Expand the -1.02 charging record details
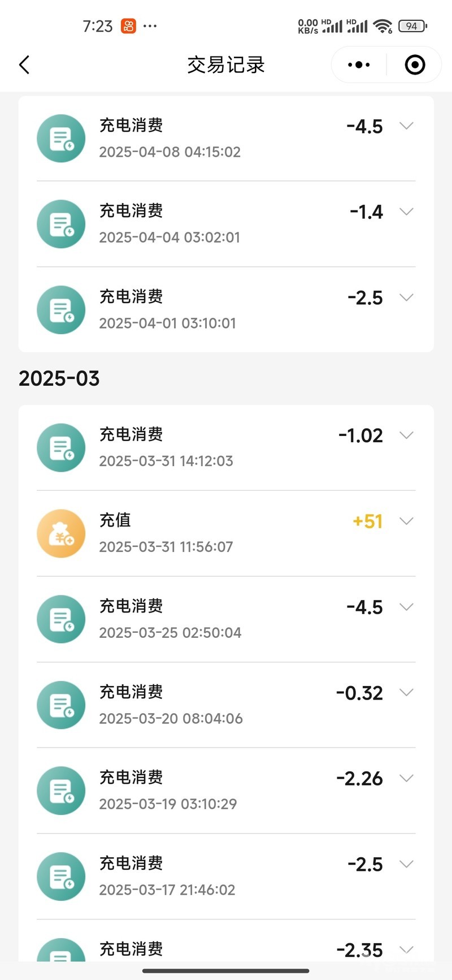The height and width of the screenshot is (980, 452). pos(406,435)
